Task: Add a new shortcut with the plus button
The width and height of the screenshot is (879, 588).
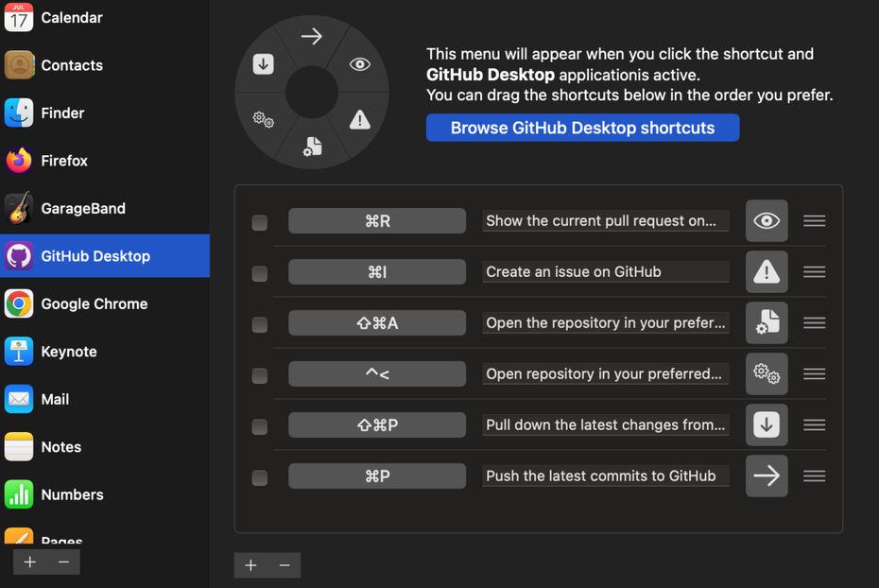Action: [x=250, y=565]
